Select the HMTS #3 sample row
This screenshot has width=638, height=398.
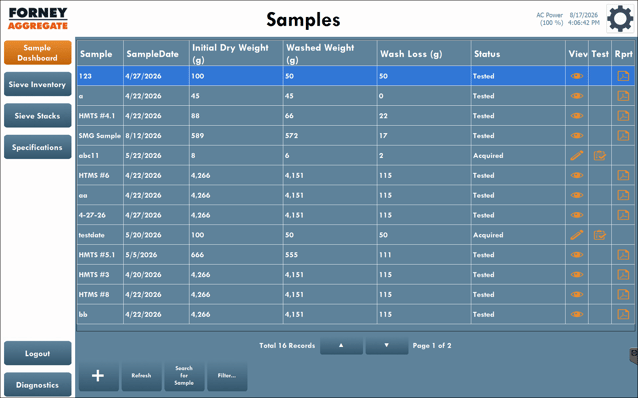click(x=356, y=275)
